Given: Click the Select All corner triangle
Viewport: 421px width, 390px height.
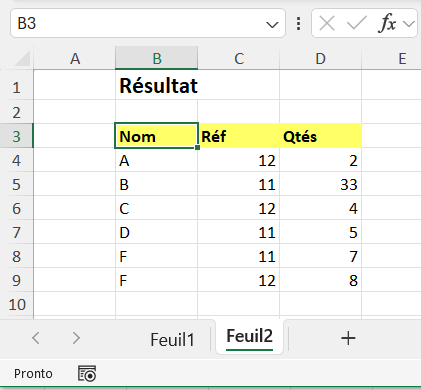Looking at the screenshot, I should [x=22, y=59].
